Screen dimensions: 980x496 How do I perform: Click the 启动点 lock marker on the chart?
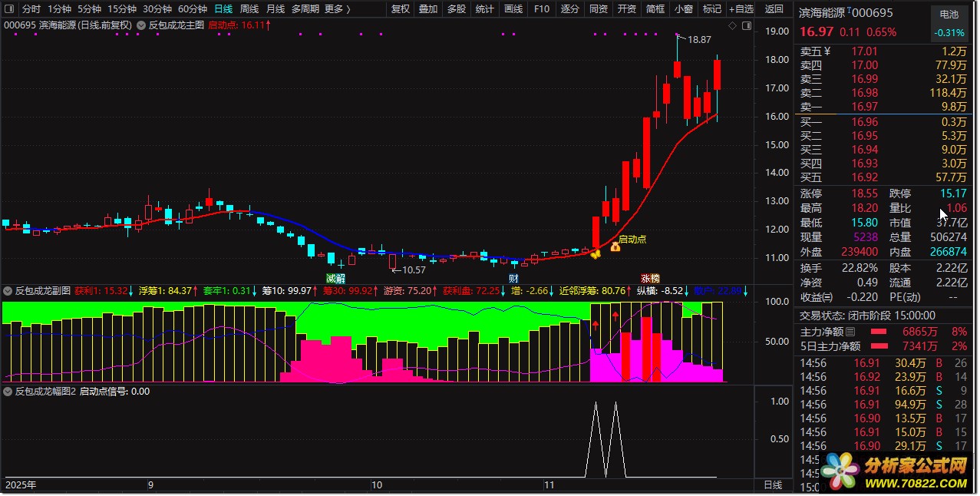615,247
